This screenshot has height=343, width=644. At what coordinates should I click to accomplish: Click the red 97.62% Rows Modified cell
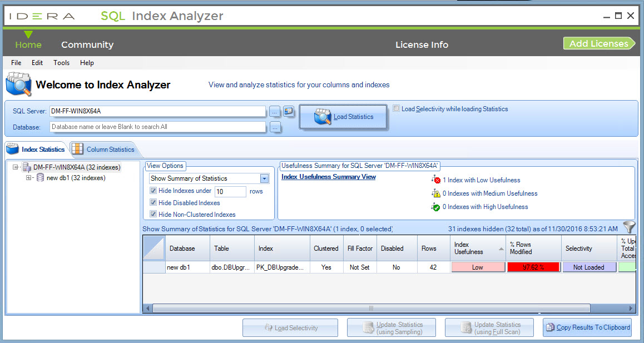(533, 267)
